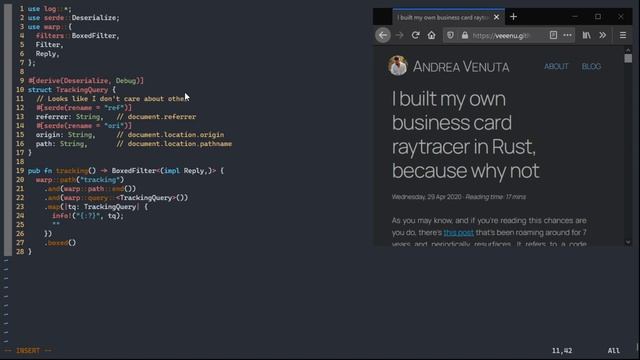The height and width of the screenshot is (360, 640).
Task: Click the info!("{:?}", tq) line
Action: click(88, 216)
